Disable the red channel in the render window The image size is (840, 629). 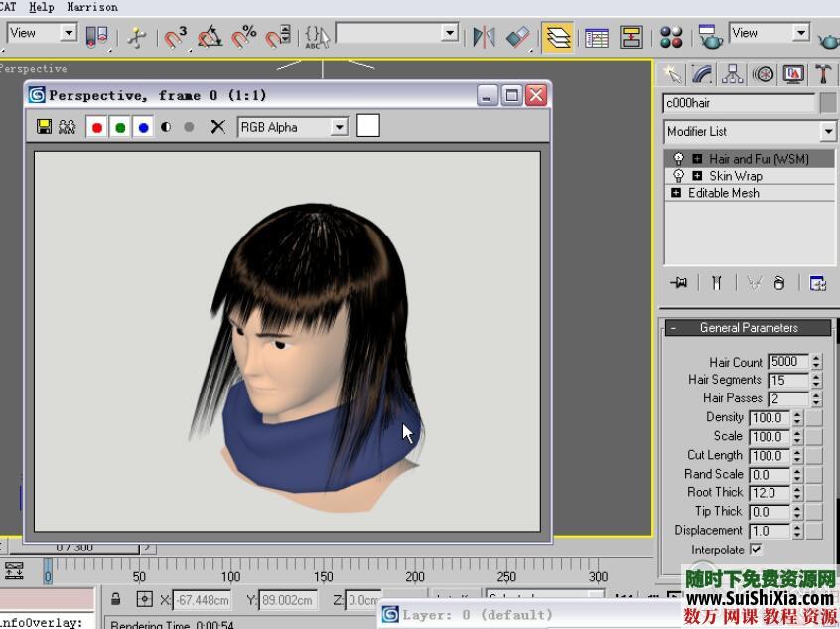pyautogui.click(x=96, y=127)
